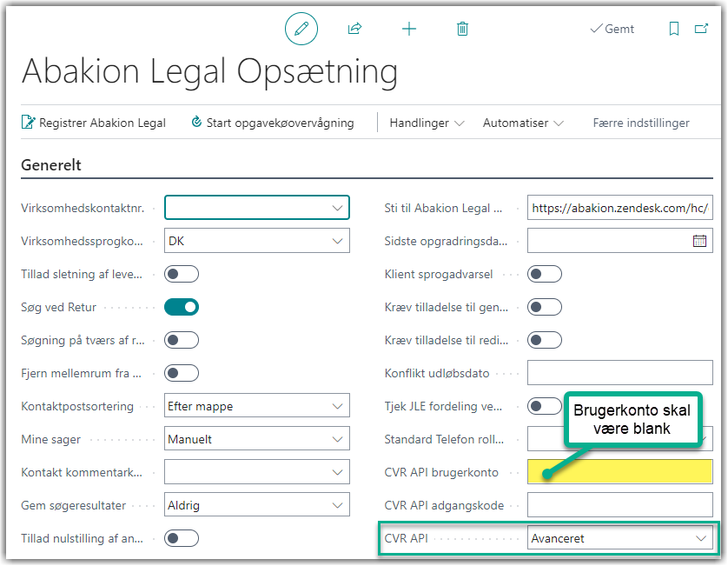This screenshot has width=728, height=566.
Task: Toggle Kræv tilladelse til gen... switch
Action: (x=545, y=307)
